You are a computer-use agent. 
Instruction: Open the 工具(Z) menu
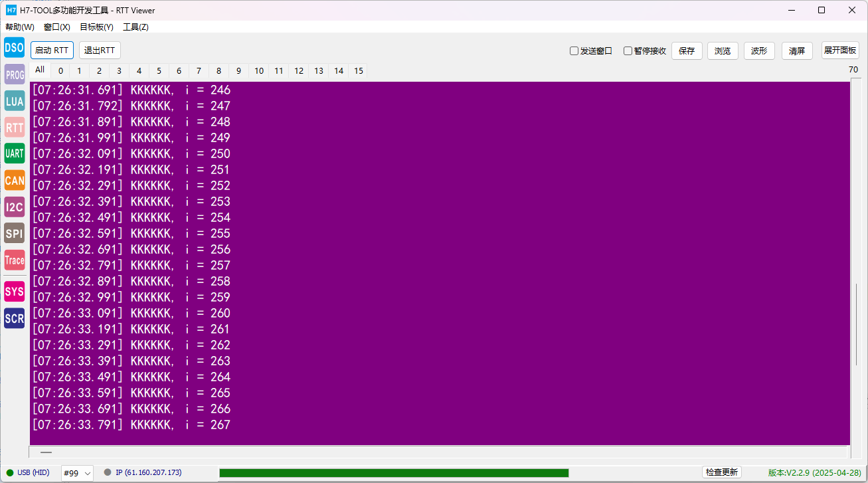pos(135,27)
